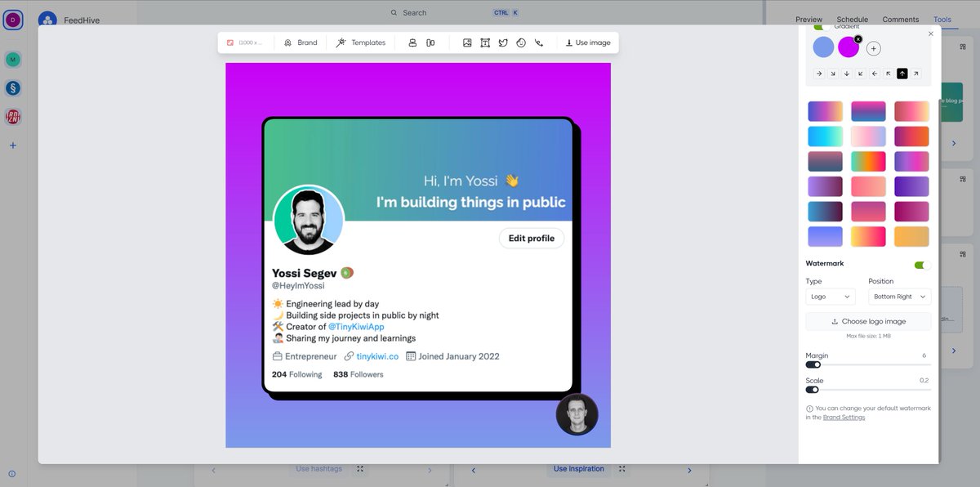The image size is (980, 487).
Task: Click the vertical distribute align icon
Action: (x=430, y=42)
